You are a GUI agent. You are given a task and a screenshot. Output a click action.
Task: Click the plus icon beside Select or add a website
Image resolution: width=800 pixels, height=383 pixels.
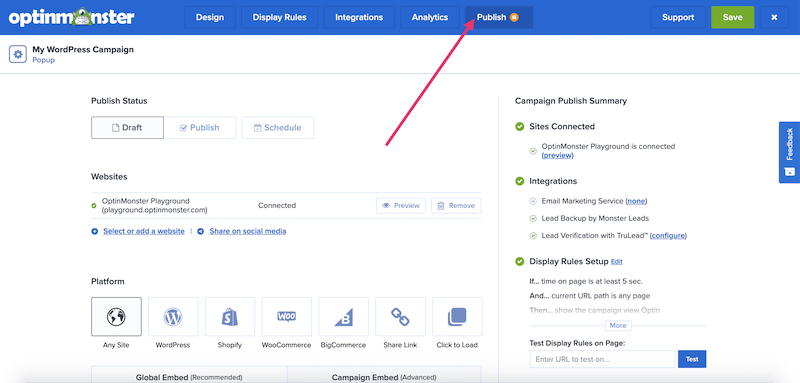pos(94,232)
